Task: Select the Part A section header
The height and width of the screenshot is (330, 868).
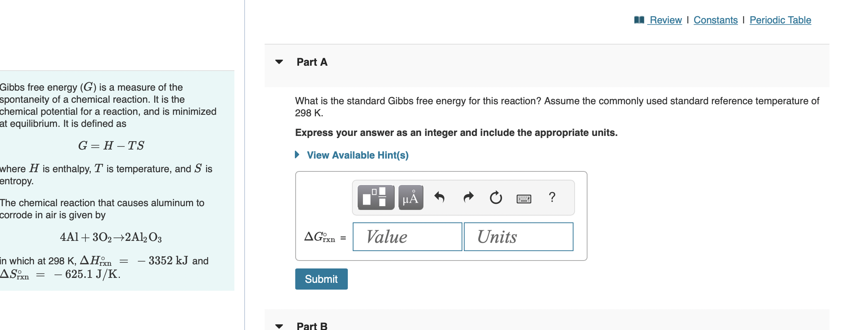Action: pyautogui.click(x=311, y=62)
